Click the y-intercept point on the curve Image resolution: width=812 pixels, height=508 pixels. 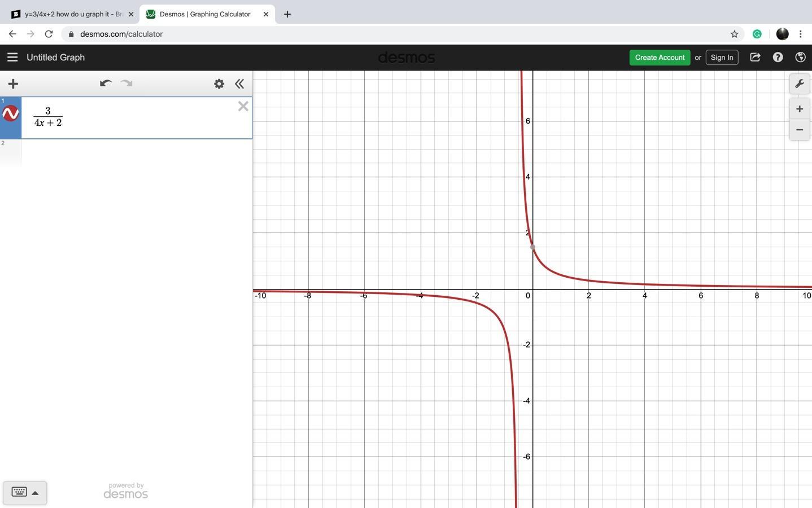(532, 247)
